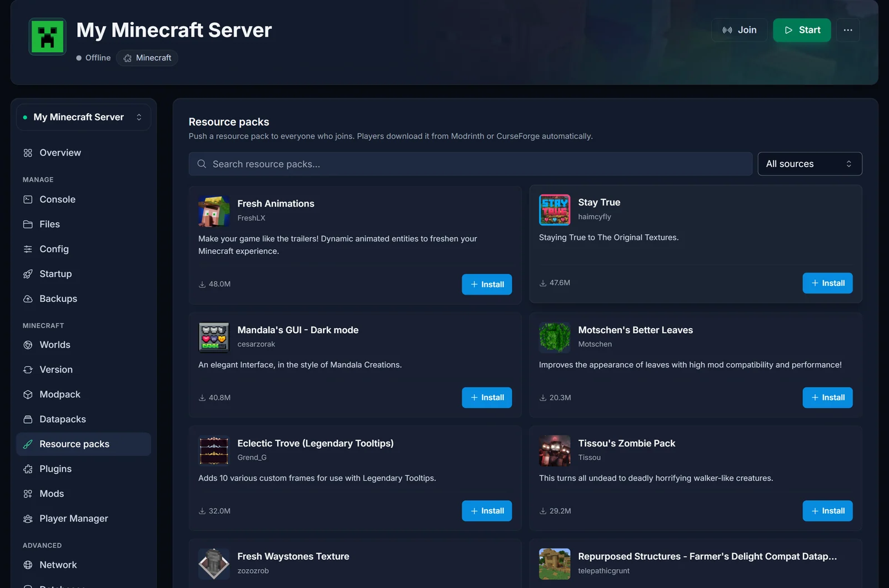The height and width of the screenshot is (588, 889).
Task: Open the Eclectic Trove pack thumbnail
Action: coord(214,450)
